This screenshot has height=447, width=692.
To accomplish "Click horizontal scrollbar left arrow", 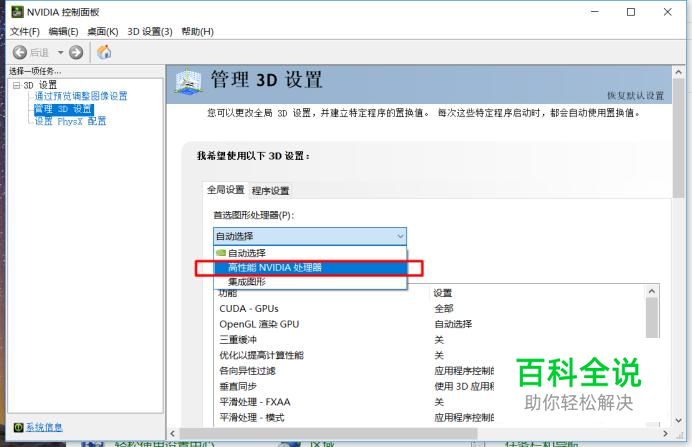I will [x=173, y=434].
